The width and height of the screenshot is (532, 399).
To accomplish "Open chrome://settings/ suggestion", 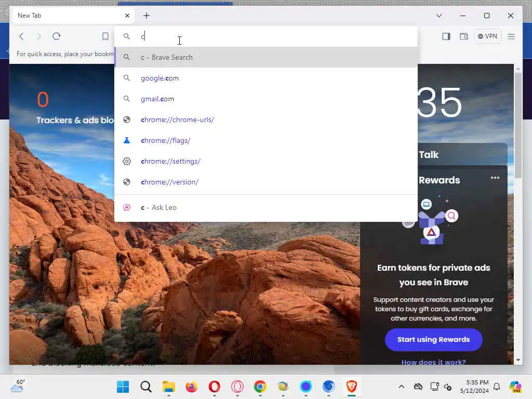I will point(266,161).
